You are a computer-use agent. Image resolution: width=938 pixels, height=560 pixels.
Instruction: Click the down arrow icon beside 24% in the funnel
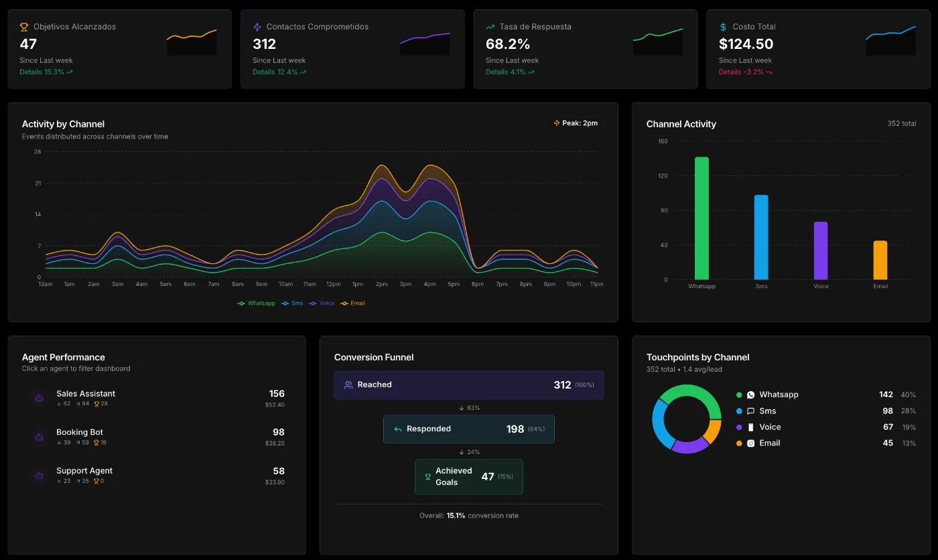462,452
